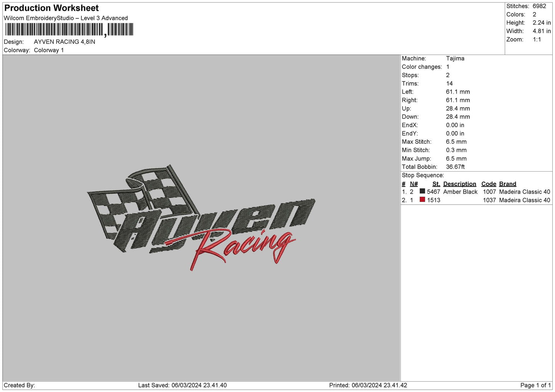Click the Description column header

(x=460, y=184)
